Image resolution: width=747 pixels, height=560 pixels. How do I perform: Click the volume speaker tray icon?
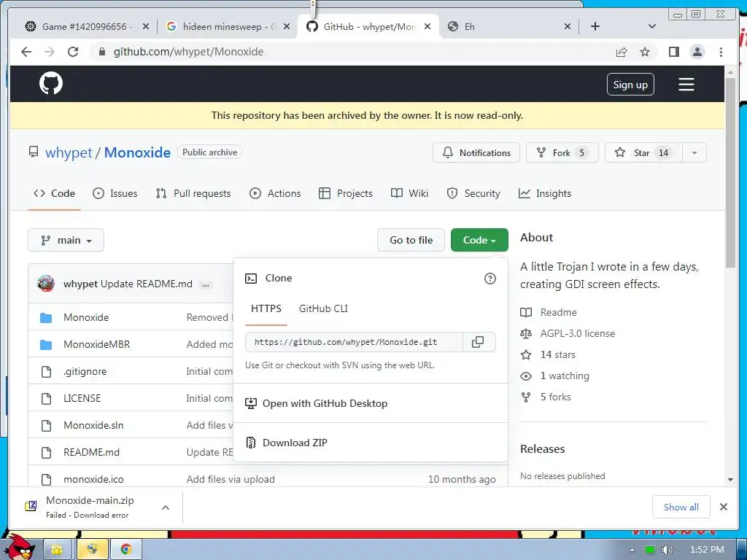pos(667,550)
